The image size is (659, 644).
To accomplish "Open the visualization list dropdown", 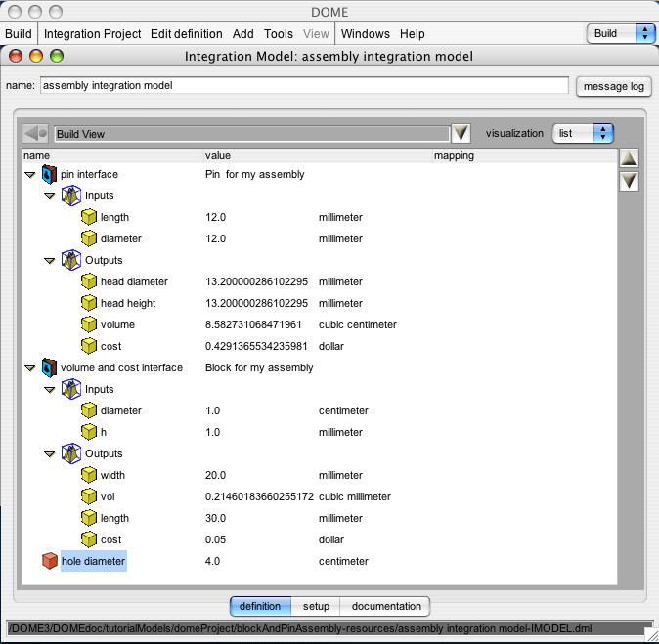I will click(x=583, y=134).
